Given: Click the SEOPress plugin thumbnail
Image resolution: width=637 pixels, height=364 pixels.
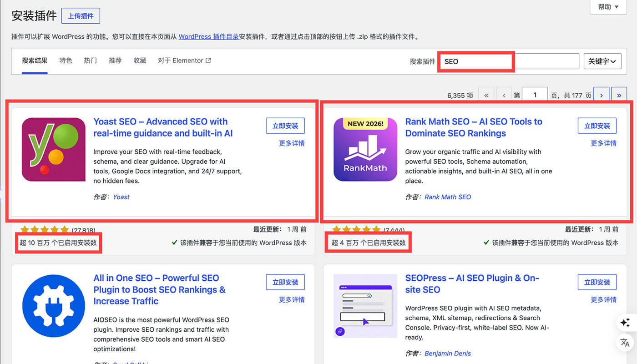Looking at the screenshot, I should [x=365, y=306].
